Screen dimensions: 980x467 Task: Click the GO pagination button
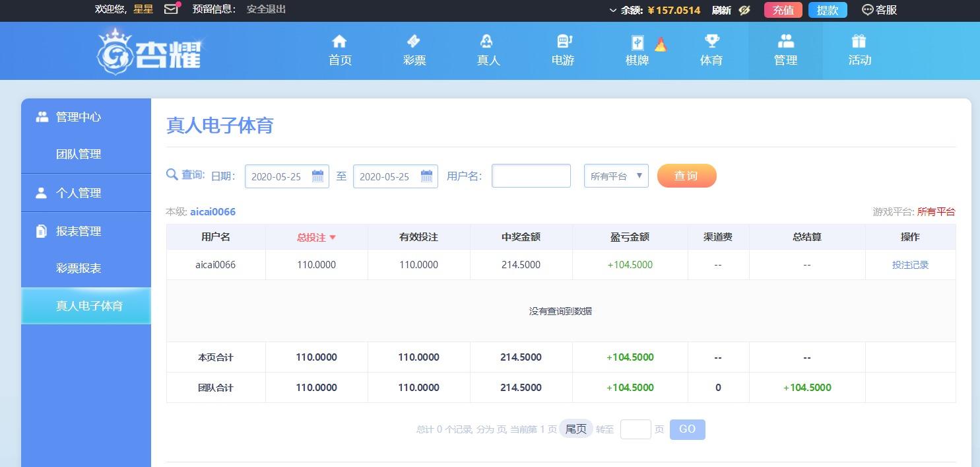tap(687, 429)
